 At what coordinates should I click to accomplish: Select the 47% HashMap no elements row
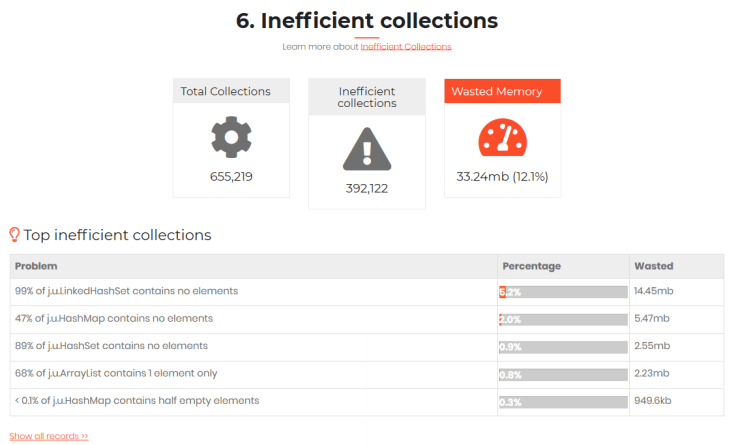pos(367,320)
